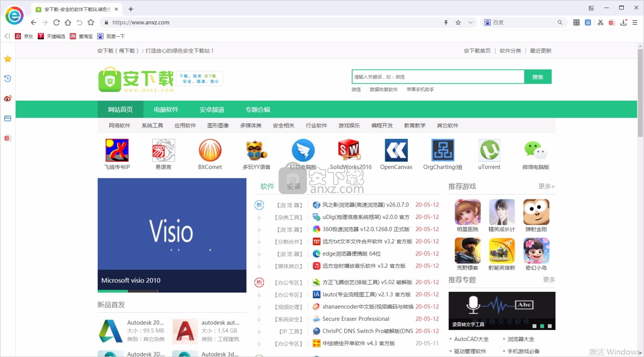Viewport: 644px width, 357px height.
Task: Click the browser forward arrow
Action: 45,23
